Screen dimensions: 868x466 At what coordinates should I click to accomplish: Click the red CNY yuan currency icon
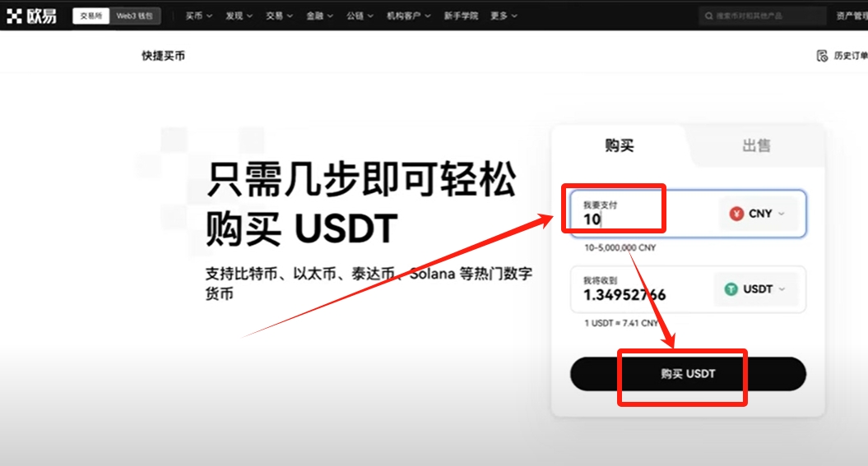tap(736, 214)
